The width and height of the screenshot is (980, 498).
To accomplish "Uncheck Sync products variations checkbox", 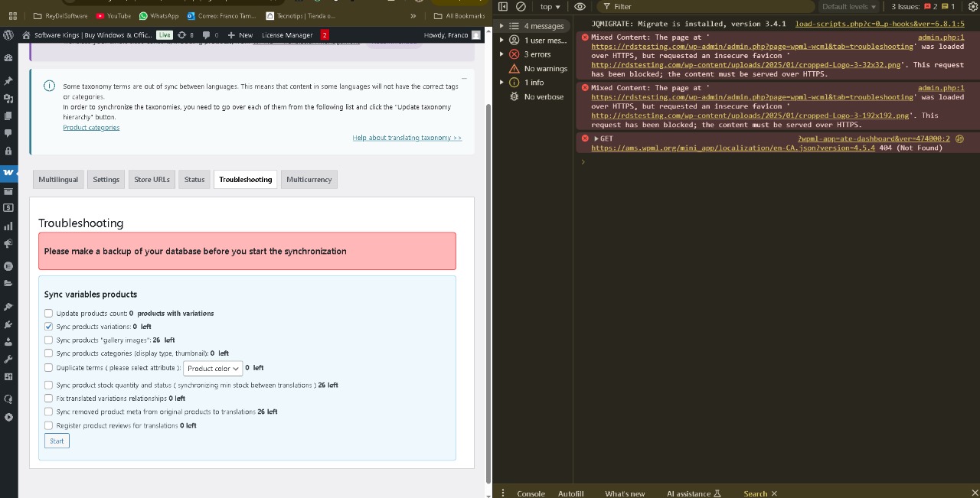I will coord(48,327).
